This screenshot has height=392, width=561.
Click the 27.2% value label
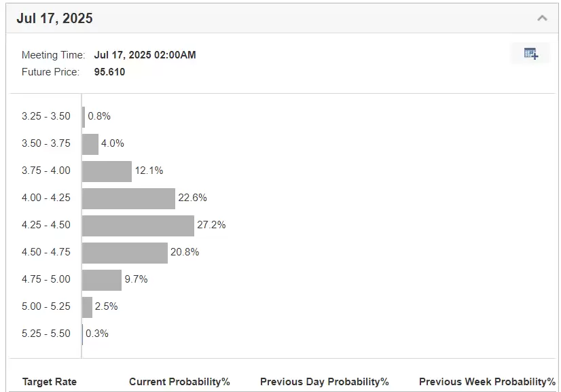(211, 225)
